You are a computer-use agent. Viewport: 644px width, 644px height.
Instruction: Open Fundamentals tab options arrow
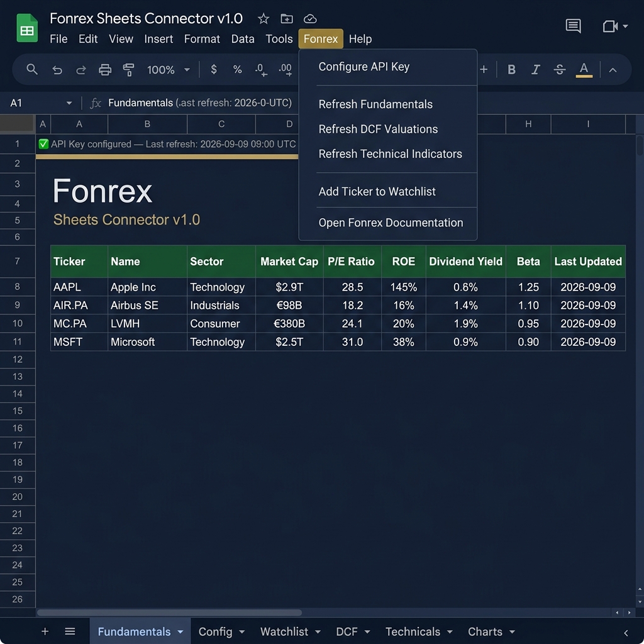pos(180,631)
